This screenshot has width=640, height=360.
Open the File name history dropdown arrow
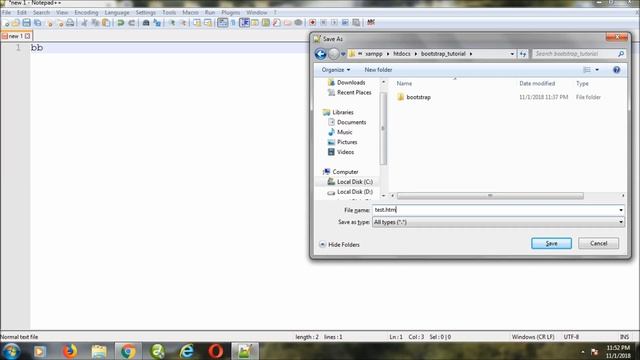point(621,210)
